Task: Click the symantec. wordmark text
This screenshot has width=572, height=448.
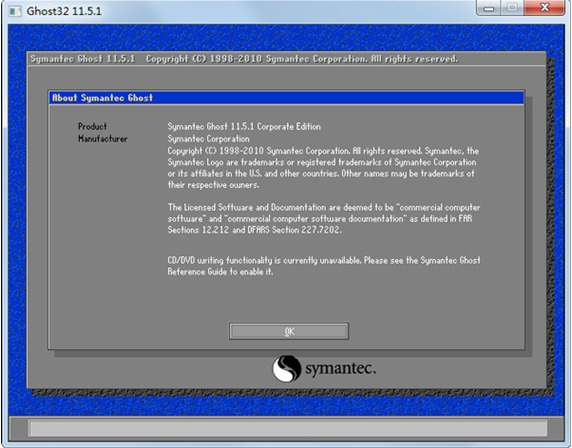Action: point(341,368)
